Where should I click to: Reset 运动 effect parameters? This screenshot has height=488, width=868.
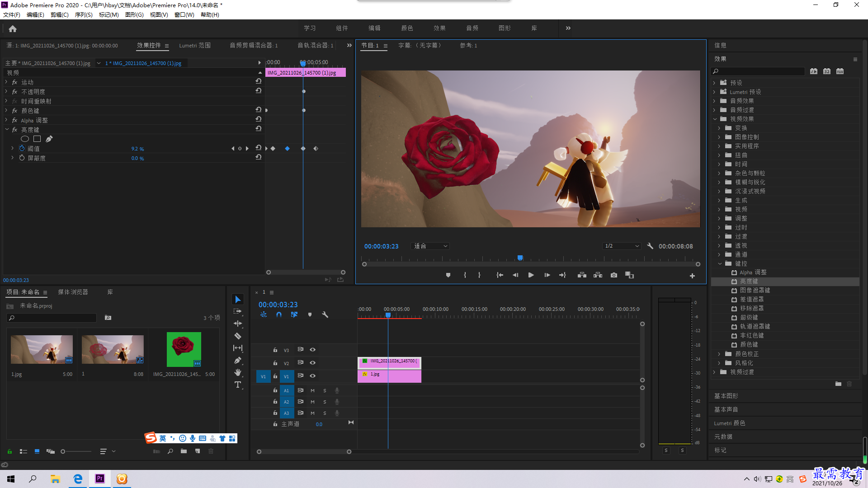258,81
